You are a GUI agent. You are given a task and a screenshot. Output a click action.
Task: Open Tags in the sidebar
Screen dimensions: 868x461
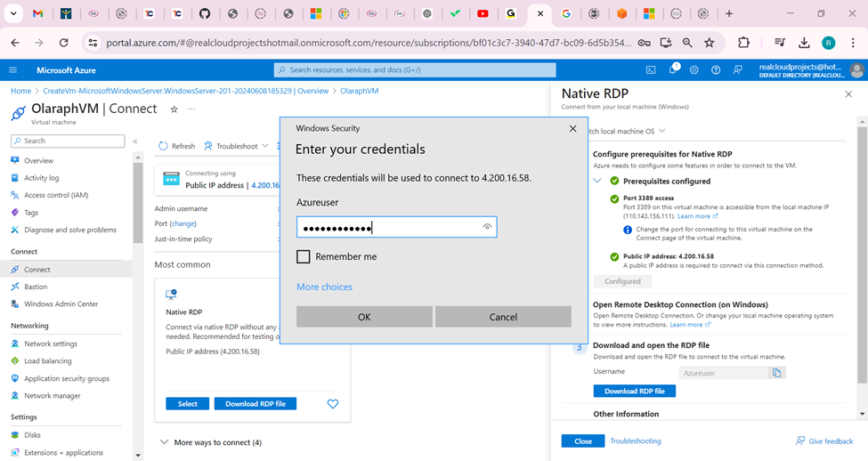click(31, 213)
